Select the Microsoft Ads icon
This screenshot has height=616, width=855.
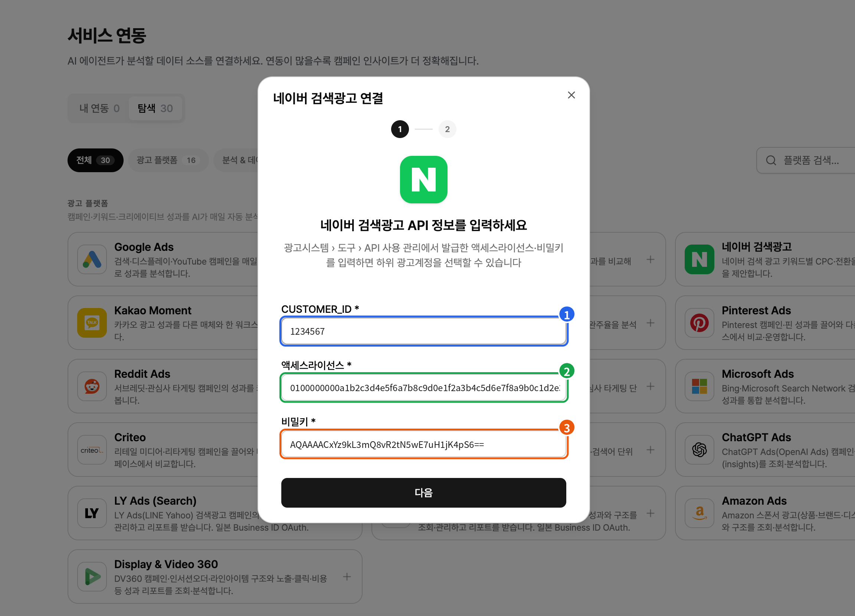tap(699, 386)
